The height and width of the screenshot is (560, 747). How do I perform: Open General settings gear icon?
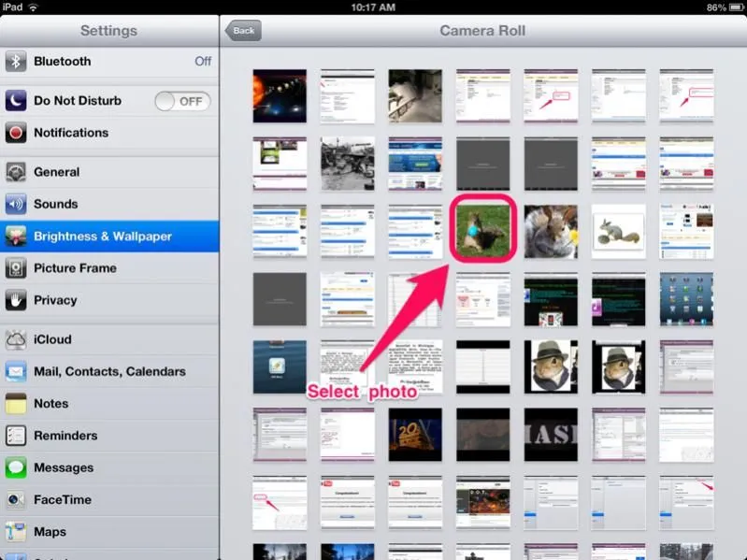click(x=16, y=172)
